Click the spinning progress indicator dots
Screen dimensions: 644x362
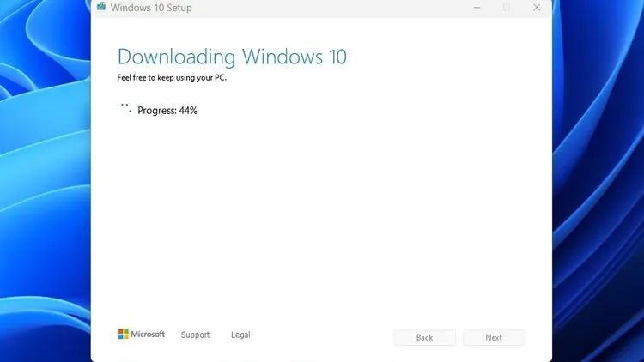[125, 108]
